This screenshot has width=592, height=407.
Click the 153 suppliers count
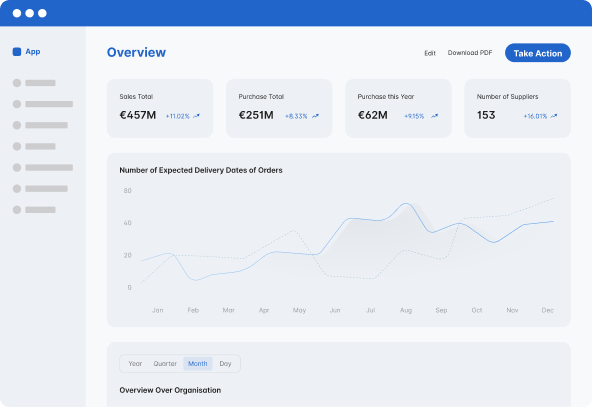(486, 115)
